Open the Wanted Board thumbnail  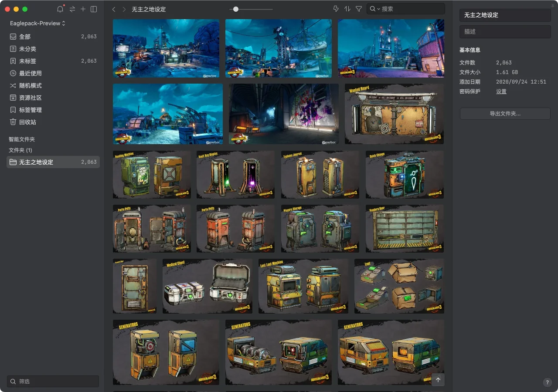394,114
